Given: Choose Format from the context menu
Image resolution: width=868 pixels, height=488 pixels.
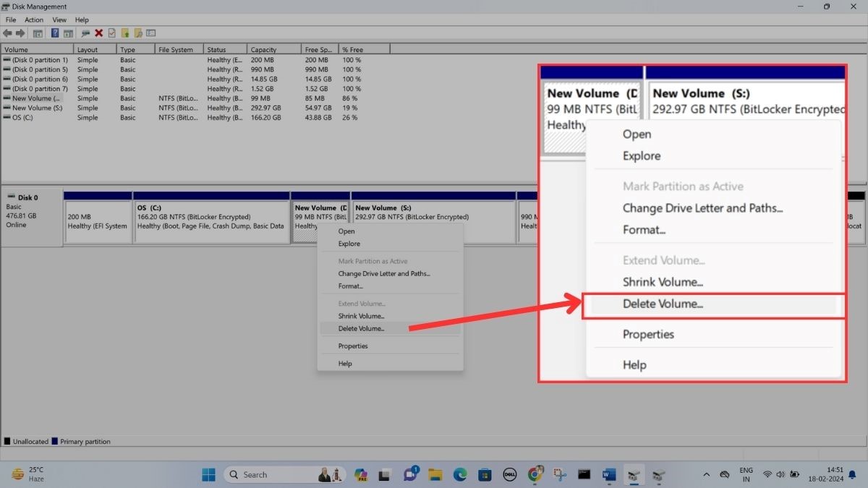Looking at the screenshot, I should [643, 229].
